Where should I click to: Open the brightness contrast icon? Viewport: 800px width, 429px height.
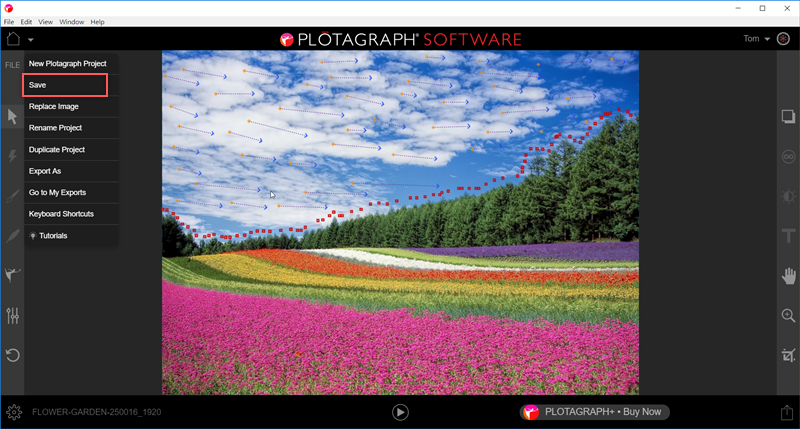(788, 196)
